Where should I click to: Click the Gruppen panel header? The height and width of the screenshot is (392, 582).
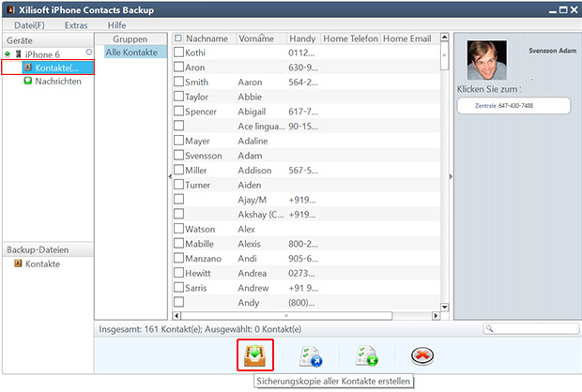130,39
